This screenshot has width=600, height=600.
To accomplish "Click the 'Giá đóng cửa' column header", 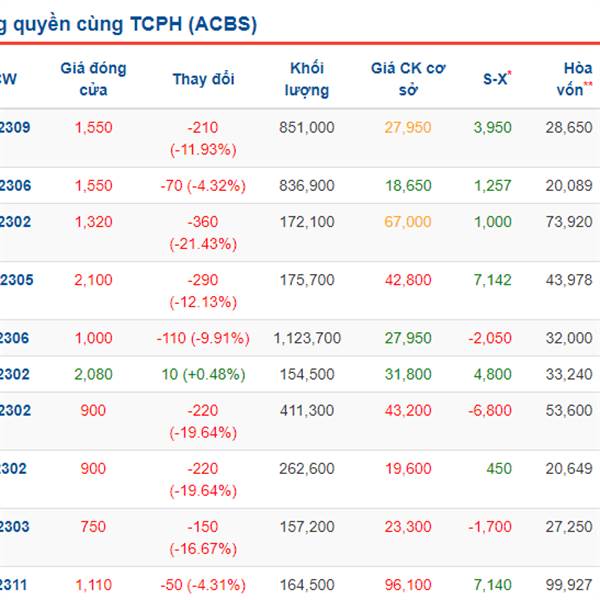I will [x=93, y=78].
